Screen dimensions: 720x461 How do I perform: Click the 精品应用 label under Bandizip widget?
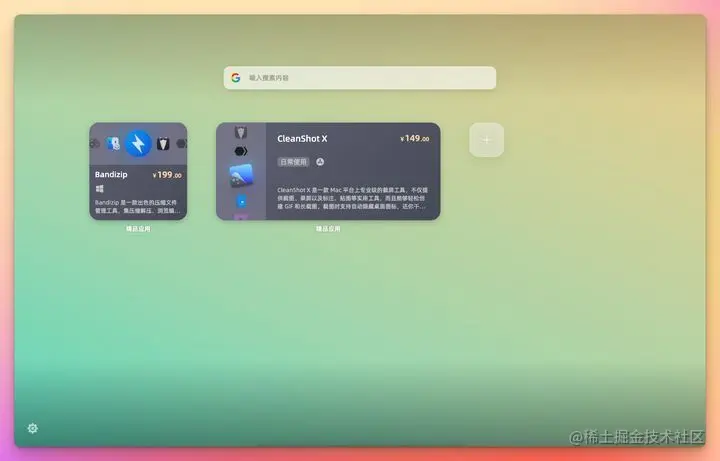[x=138, y=229]
